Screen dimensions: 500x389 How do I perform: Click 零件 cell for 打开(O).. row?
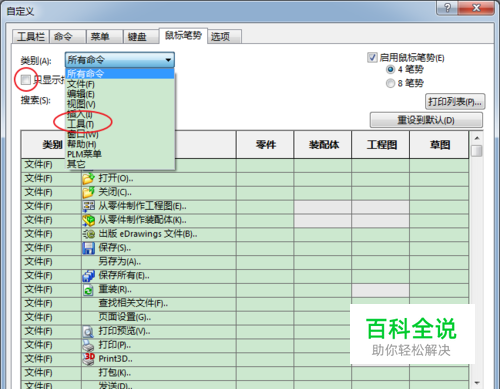click(x=265, y=179)
